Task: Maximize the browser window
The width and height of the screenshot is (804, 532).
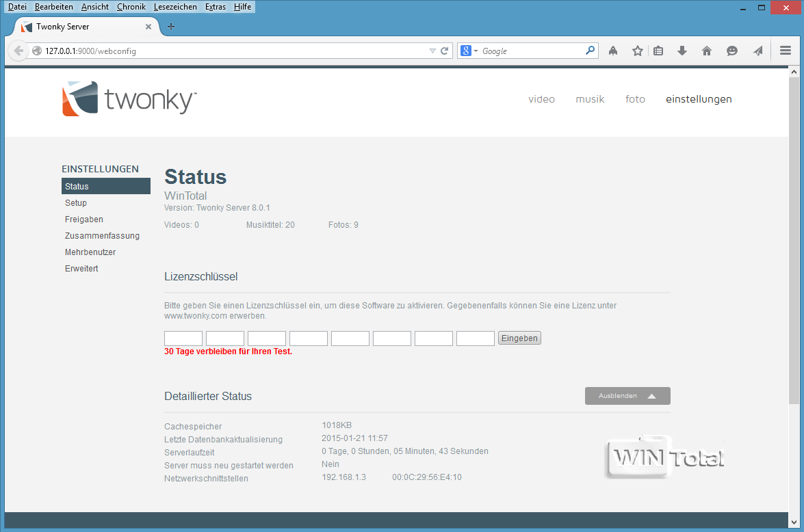Action: (x=762, y=8)
